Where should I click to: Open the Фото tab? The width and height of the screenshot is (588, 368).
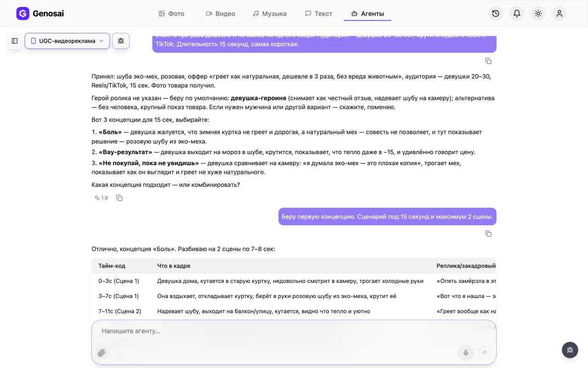point(171,14)
